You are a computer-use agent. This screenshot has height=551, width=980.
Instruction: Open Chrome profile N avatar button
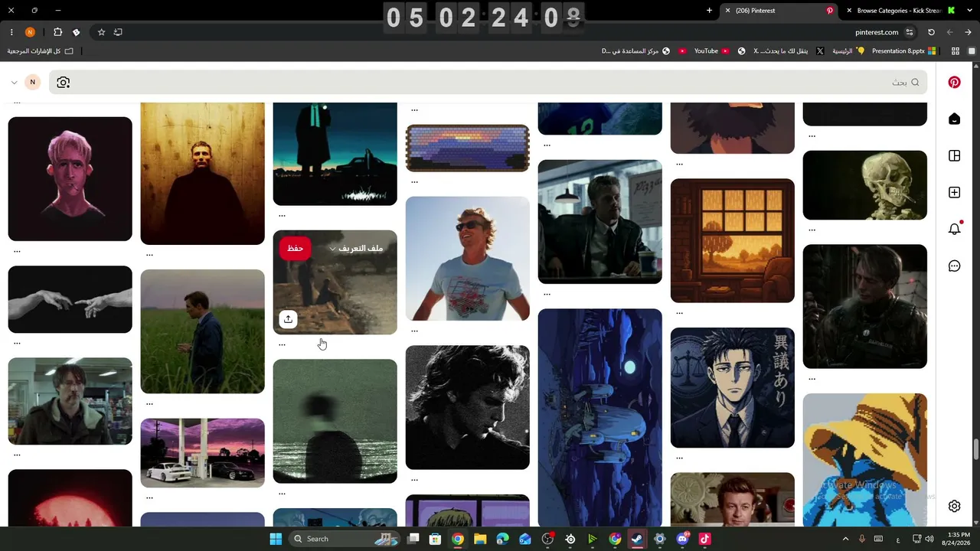click(x=30, y=32)
